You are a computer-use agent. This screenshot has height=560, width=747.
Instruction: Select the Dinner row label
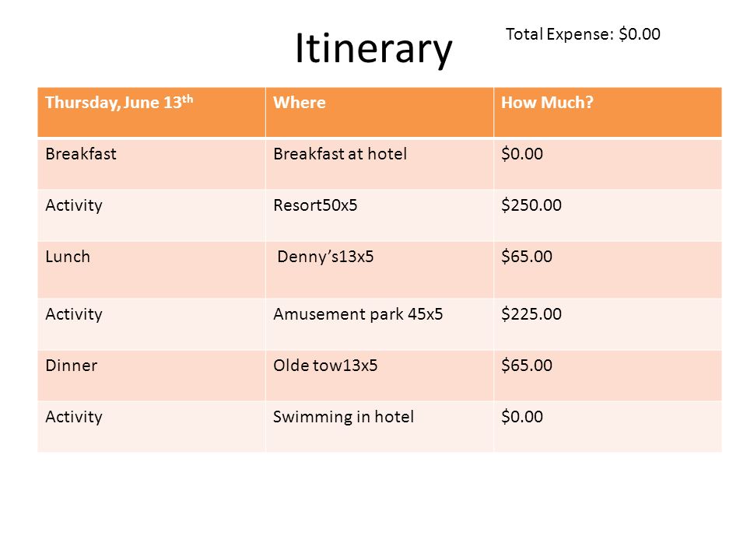pyautogui.click(x=152, y=376)
